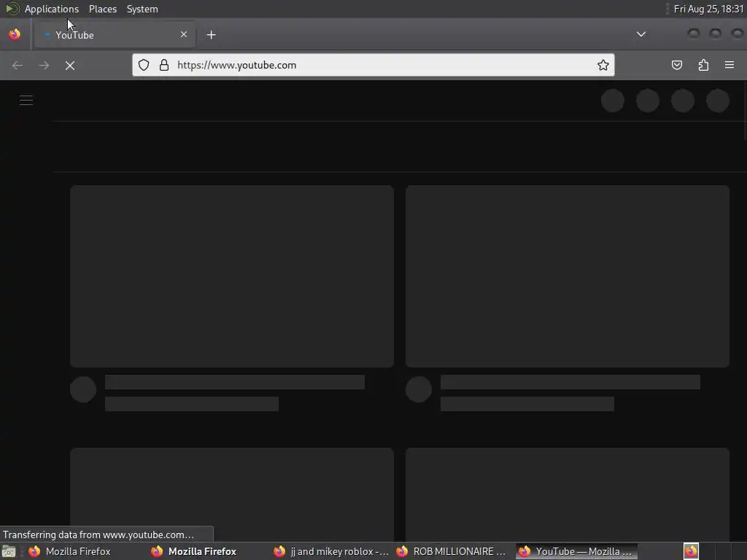747x560 pixels.
Task: Expand the list all tabs chevron
Action: [641, 34]
